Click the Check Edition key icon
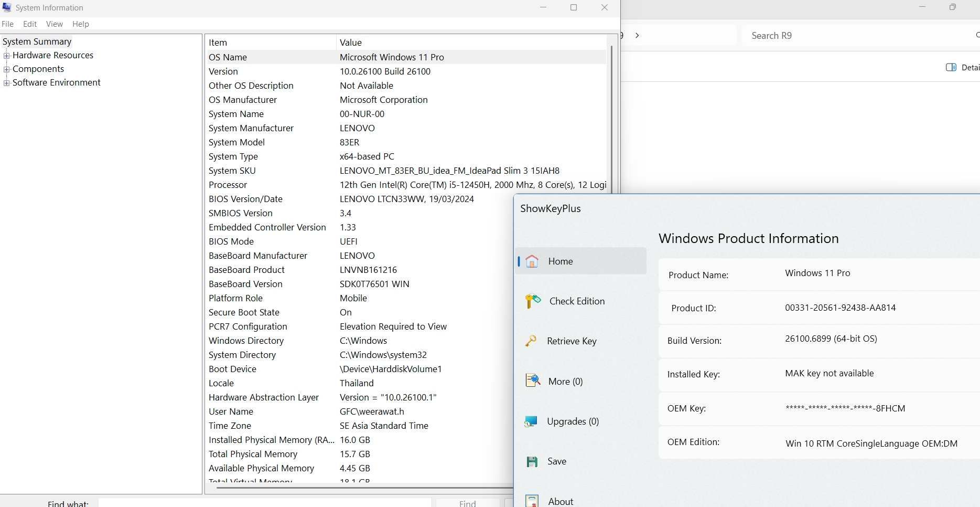 [533, 301]
